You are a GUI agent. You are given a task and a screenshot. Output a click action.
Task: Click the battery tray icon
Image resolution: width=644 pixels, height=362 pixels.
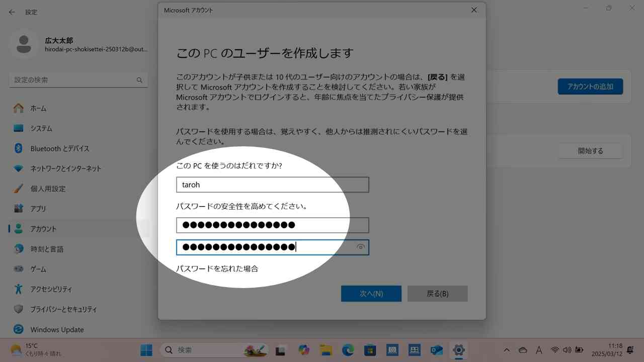coord(579,350)
